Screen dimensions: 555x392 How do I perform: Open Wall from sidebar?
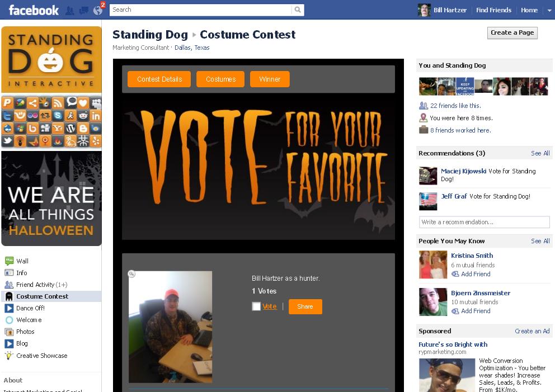[22, 261]
